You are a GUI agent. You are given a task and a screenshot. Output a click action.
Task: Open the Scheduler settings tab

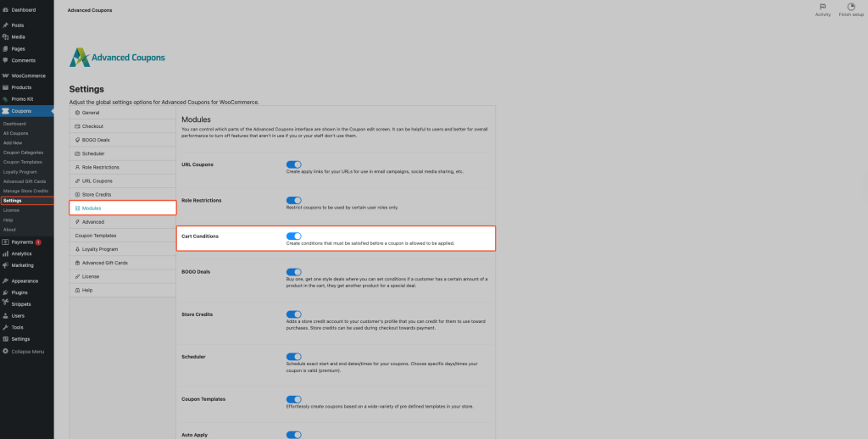point(122,153)
